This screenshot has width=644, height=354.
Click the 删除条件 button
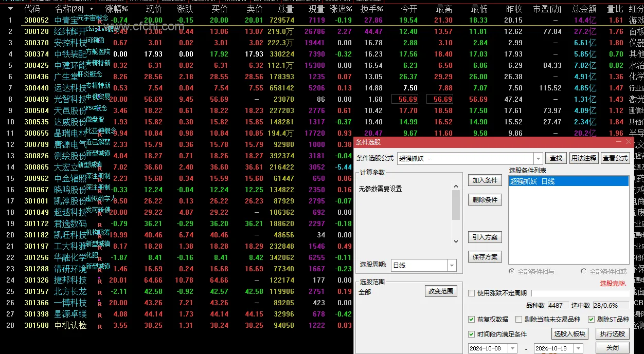(x=485, y=199)
